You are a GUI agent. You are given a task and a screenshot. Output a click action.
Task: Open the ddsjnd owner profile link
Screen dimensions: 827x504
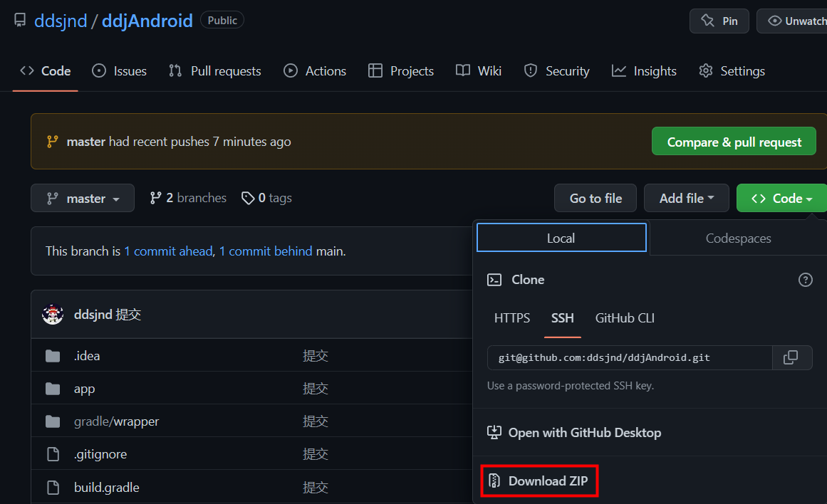(61, 21)
